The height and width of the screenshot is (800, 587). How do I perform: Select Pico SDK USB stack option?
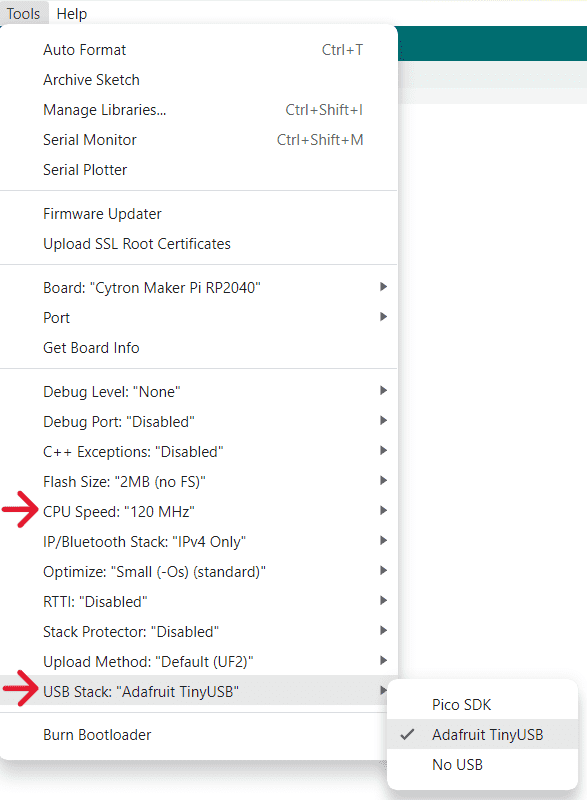tap(482, 705)
